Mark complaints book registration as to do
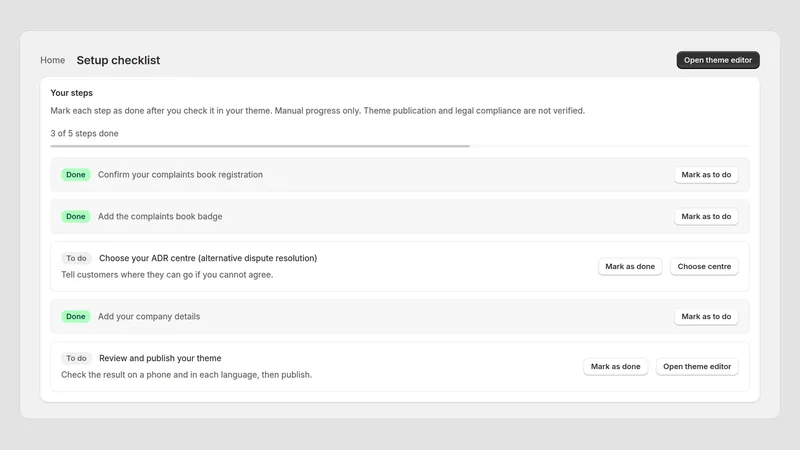This screenshot has height=450, width=800. pos(706,174)
